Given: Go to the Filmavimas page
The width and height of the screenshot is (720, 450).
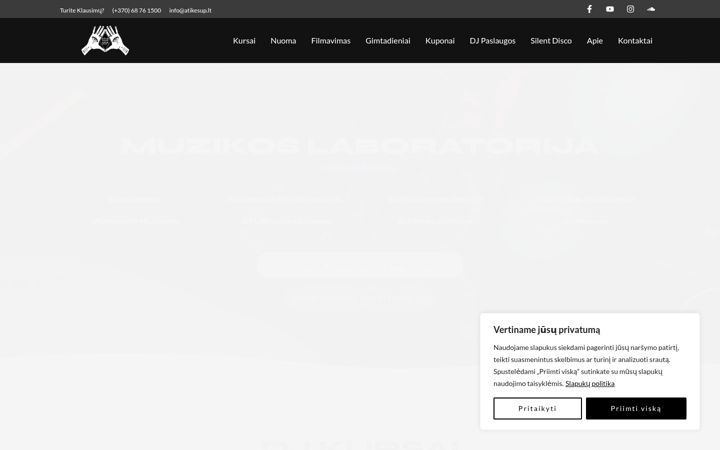Looking at the screenshot, I should point(331,40).
